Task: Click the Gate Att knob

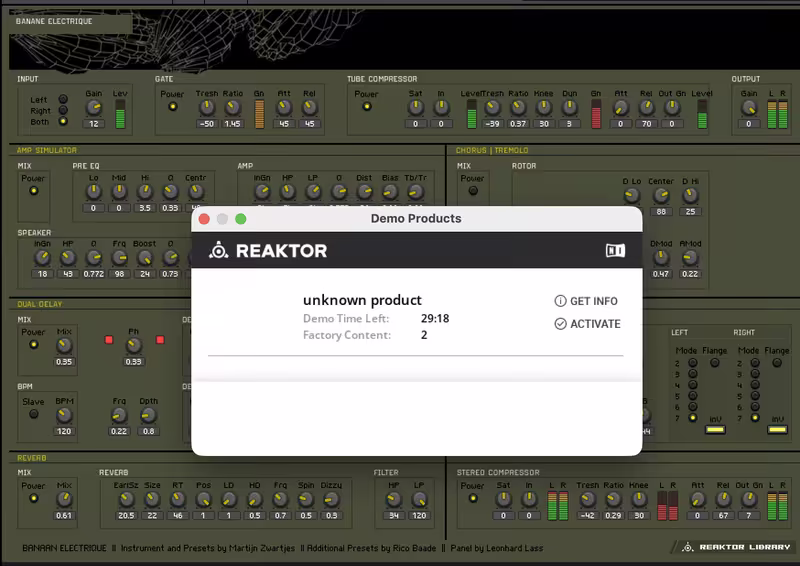Action: pyautogui.click(x=284, y=108)
